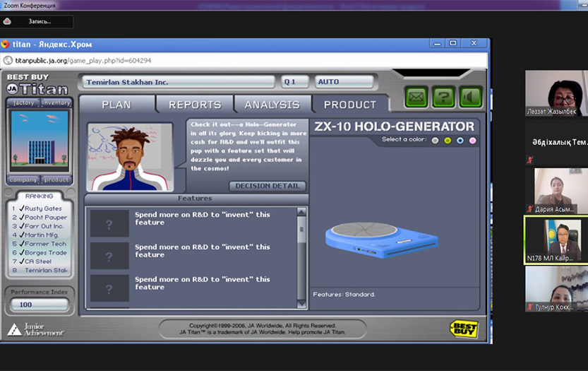Mute sound with the green speaker icon

coord(470,97)
